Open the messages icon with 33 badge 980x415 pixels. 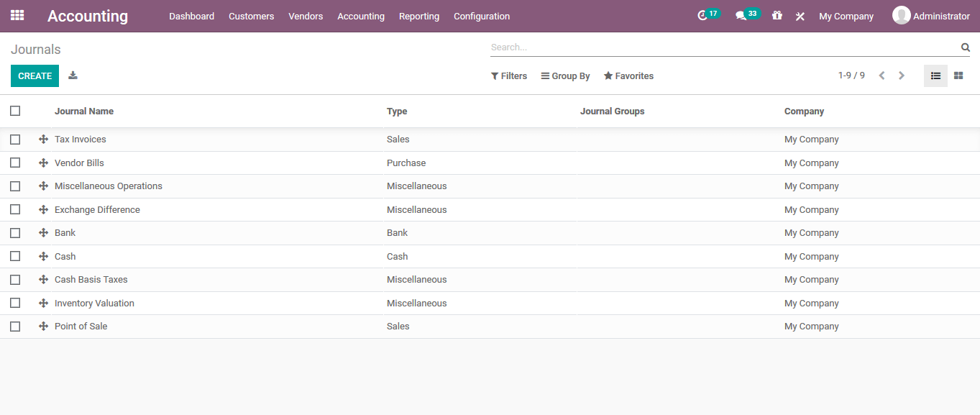coord(743,14)
